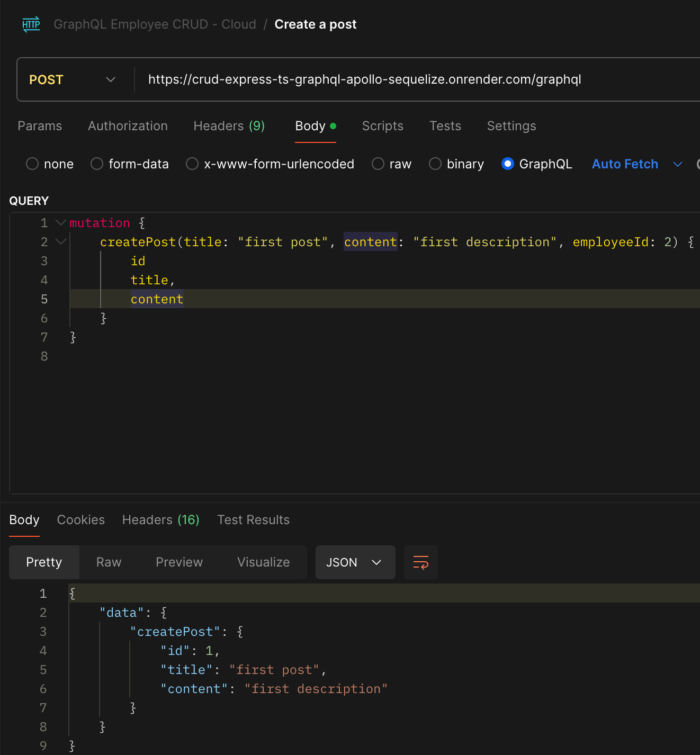This screenshot has height=755, width=700.
Task: Click response line number 9
Action: pos(43,746)
